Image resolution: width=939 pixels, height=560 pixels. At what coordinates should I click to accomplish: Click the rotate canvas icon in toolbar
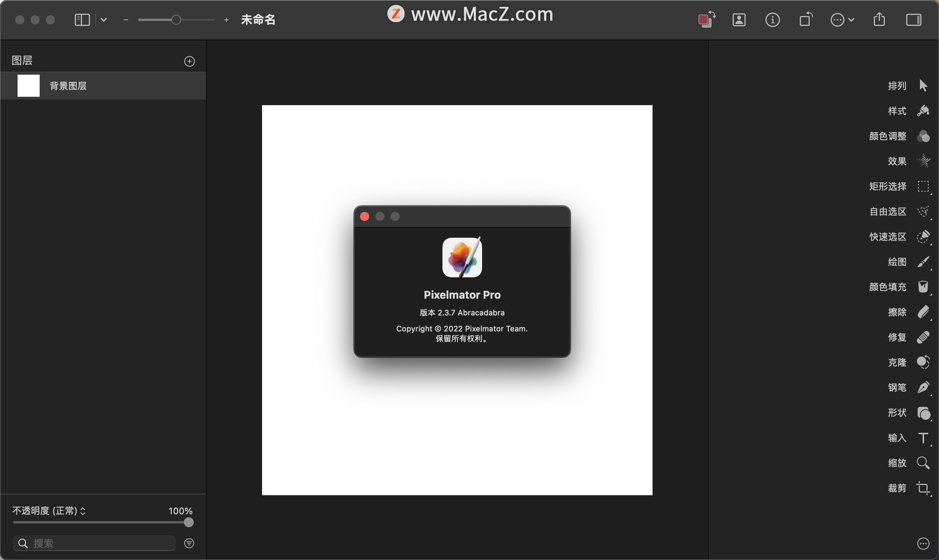point(805,20)
